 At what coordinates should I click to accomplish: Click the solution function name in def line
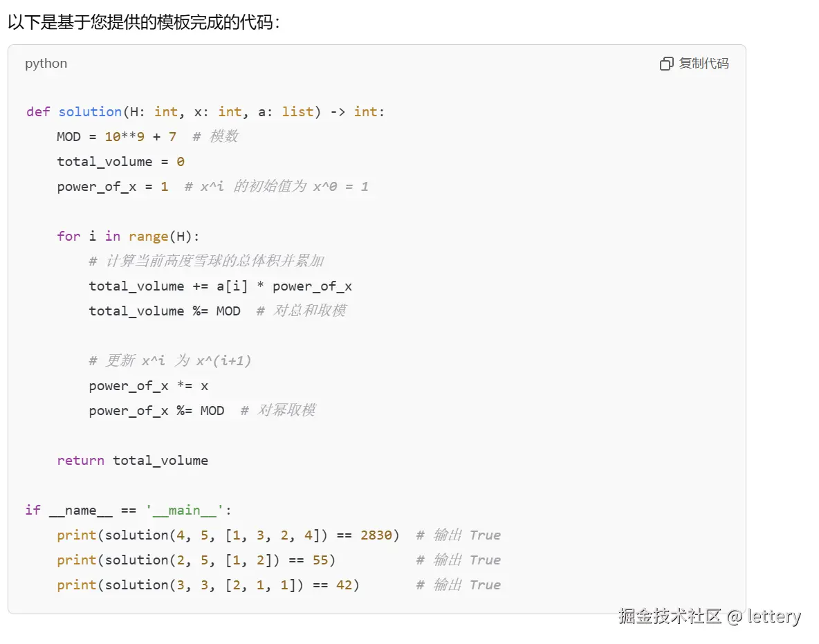coord(90,112)
